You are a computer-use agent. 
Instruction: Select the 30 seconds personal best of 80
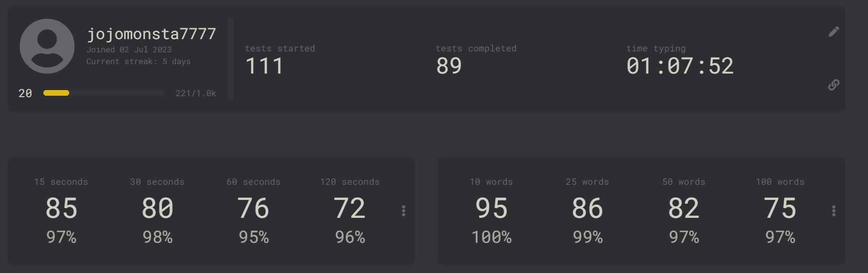coord(157,208)
